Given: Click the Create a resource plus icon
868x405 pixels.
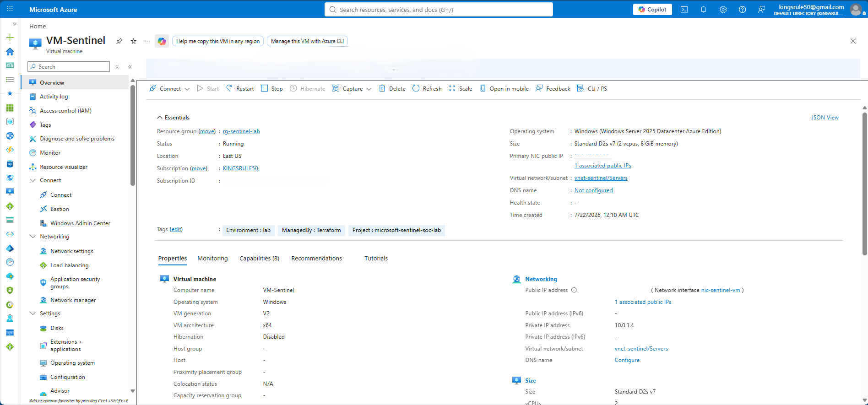Looking at the screenshot, I should coord(10,38).
